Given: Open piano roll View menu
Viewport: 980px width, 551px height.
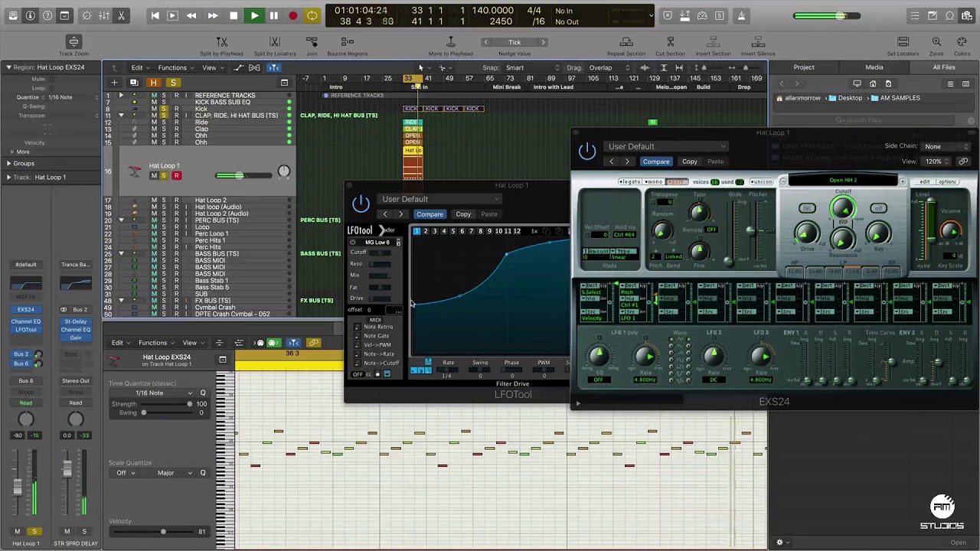Looking at the screenshot, I should (191, 343).
